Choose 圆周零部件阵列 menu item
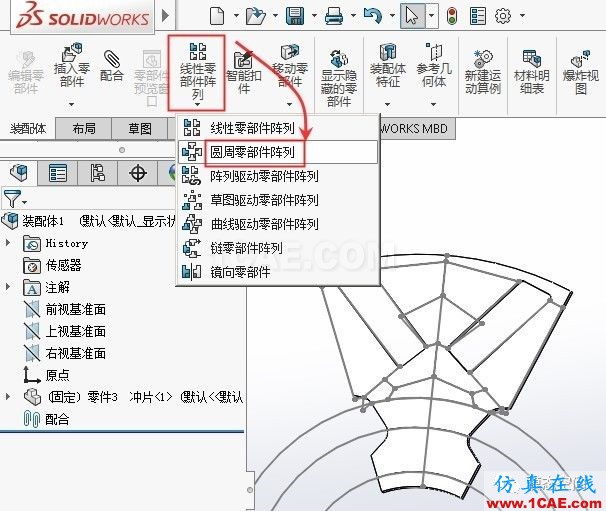 click(277, 152)
